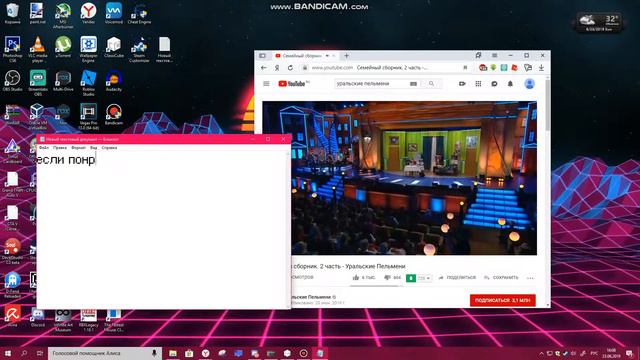
Task: Click Share under the video
Action: click(457, 278)
